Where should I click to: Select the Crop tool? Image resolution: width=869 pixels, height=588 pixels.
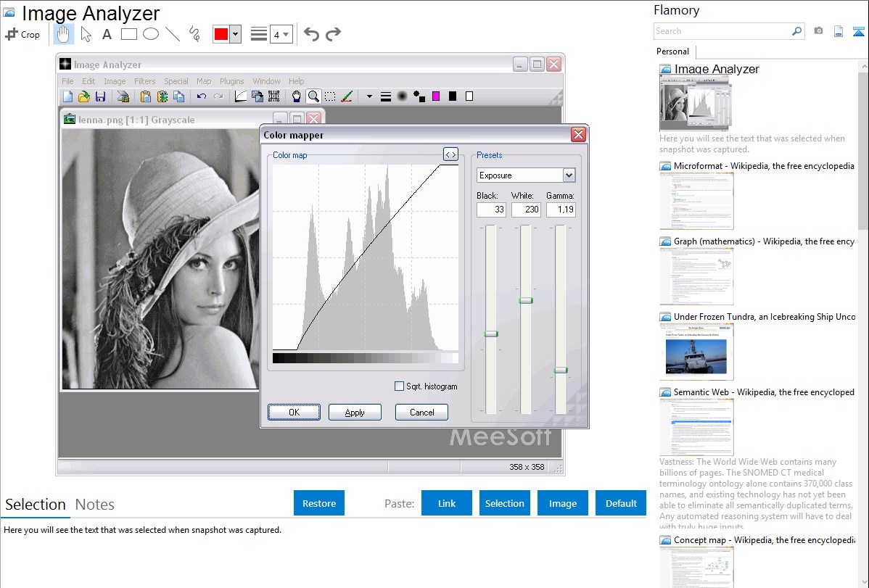click(22, 34)
